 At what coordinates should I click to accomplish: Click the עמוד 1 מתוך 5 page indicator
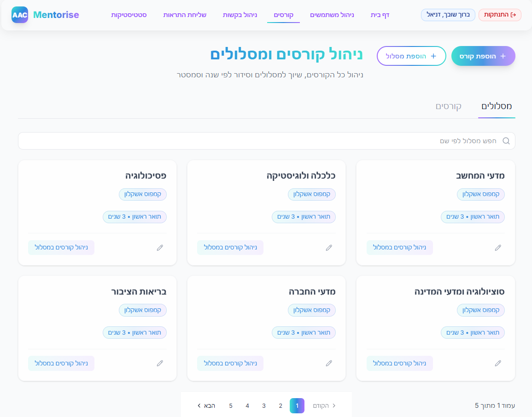pyautogui.click(x=495, y=405)
